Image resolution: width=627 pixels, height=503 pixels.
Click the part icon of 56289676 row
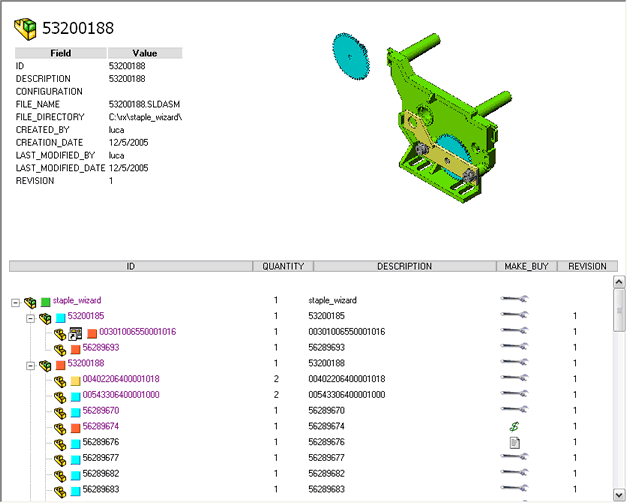click(60, 445)
